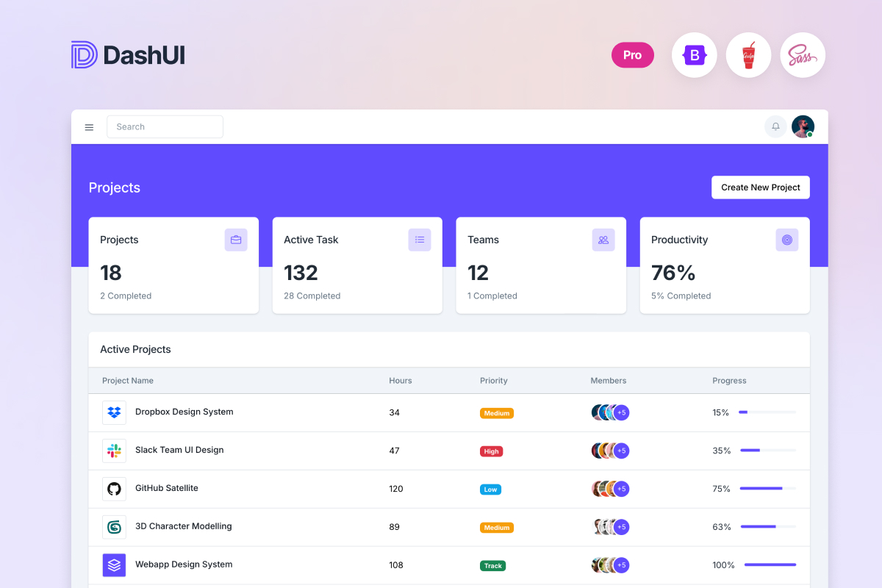Image resolution: width=882 pixels, height=588 pixels.
Task: Open Slack Team UI Design project
Action: point(179,450)
